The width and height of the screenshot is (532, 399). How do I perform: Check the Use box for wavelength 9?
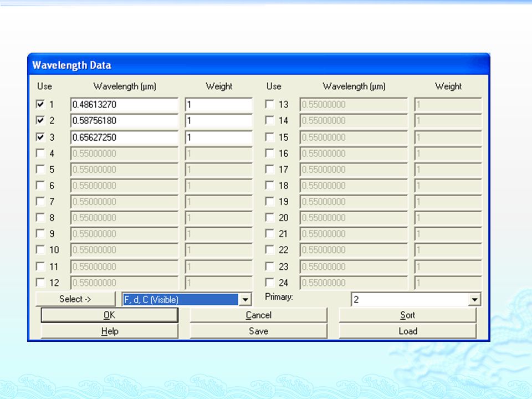[40, 233]
